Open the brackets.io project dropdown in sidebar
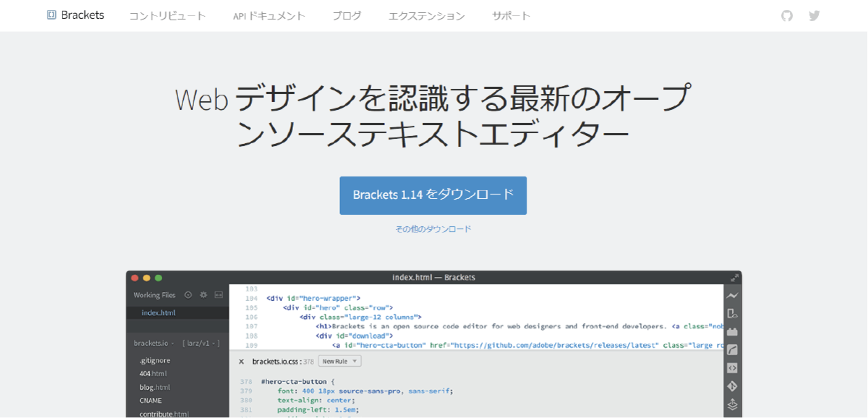This screenshot has width=868, height=418. coord(153,343)
